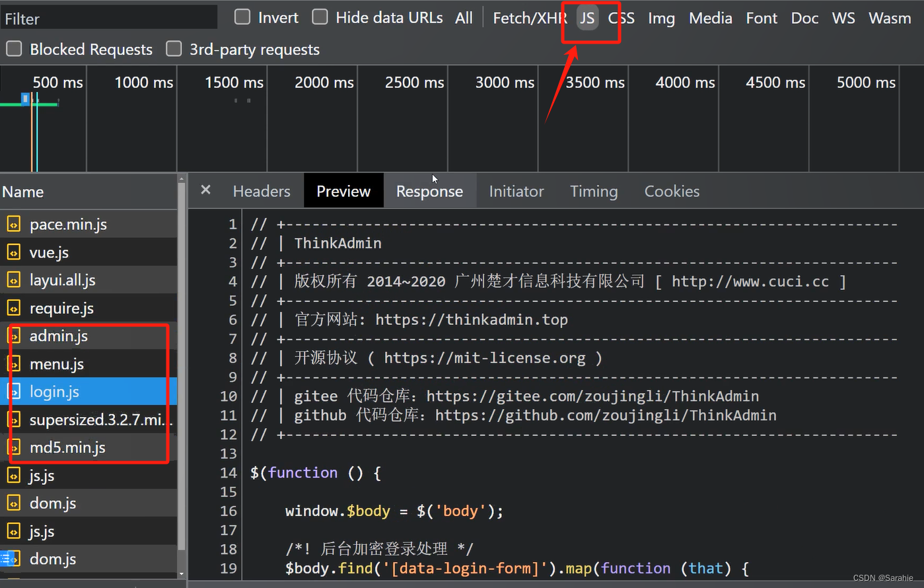Filter requests by Doc type
The height and width of the screenshot is (588, 924).
coord(804,18)
